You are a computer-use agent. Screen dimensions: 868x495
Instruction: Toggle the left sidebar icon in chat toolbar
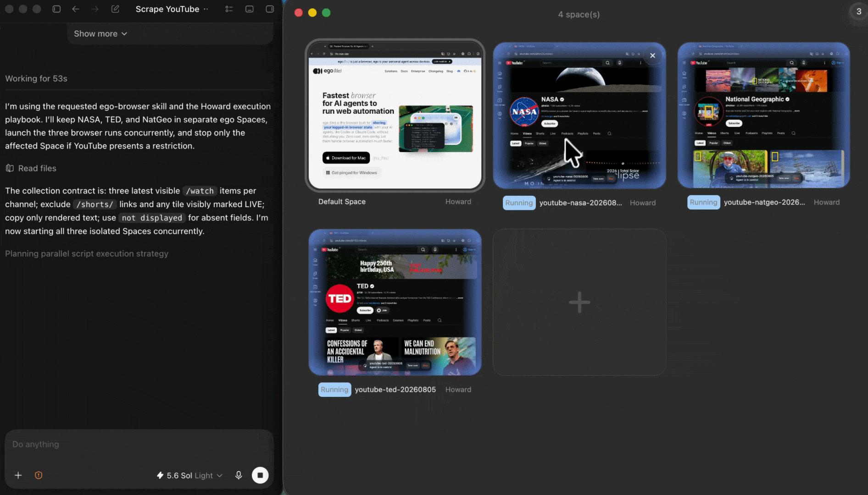pyautogui.click(x=56, y=9)
